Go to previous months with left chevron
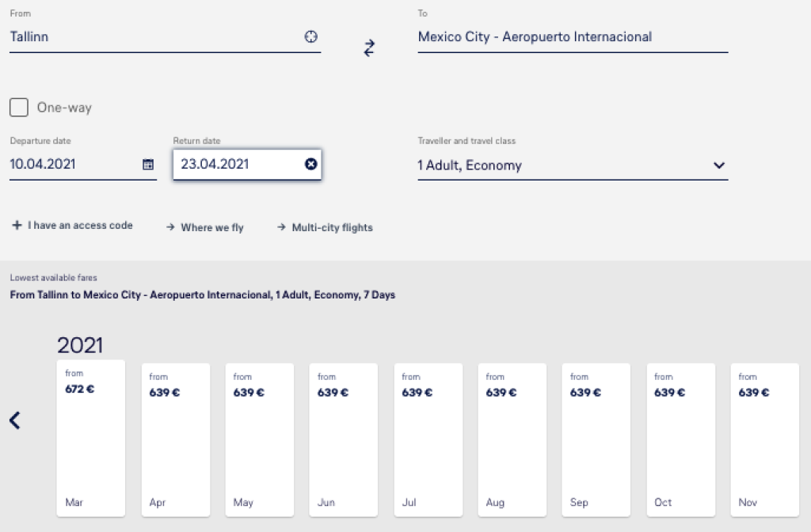Viewport: 811px width, 532px height. pos(15,420)
